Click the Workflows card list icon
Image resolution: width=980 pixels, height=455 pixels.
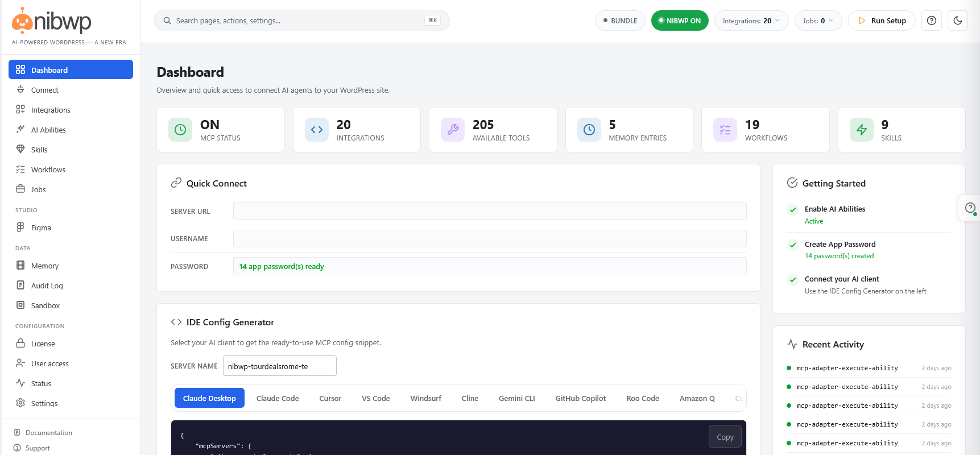click(725, 130)
